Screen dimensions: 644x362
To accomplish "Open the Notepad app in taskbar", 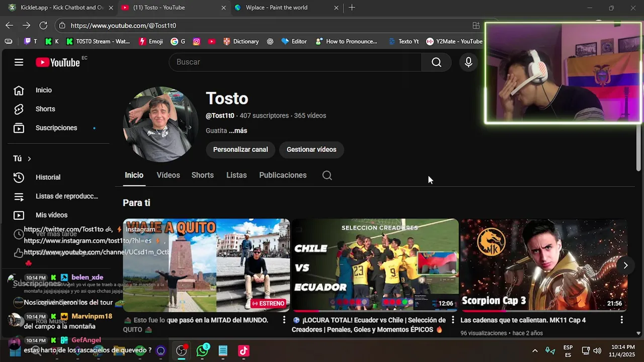I will tap(223, 350).
